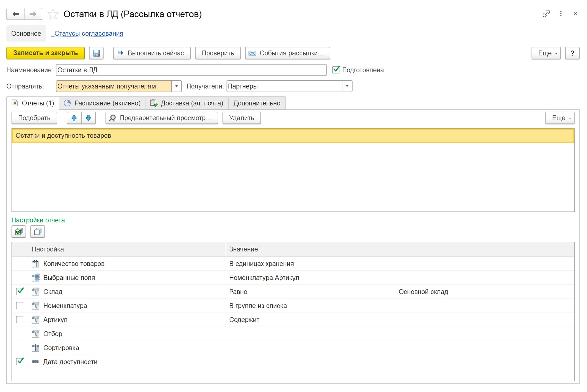Switch to Расписание (активно) tab

pyautogui.click(x=103, y=103)
